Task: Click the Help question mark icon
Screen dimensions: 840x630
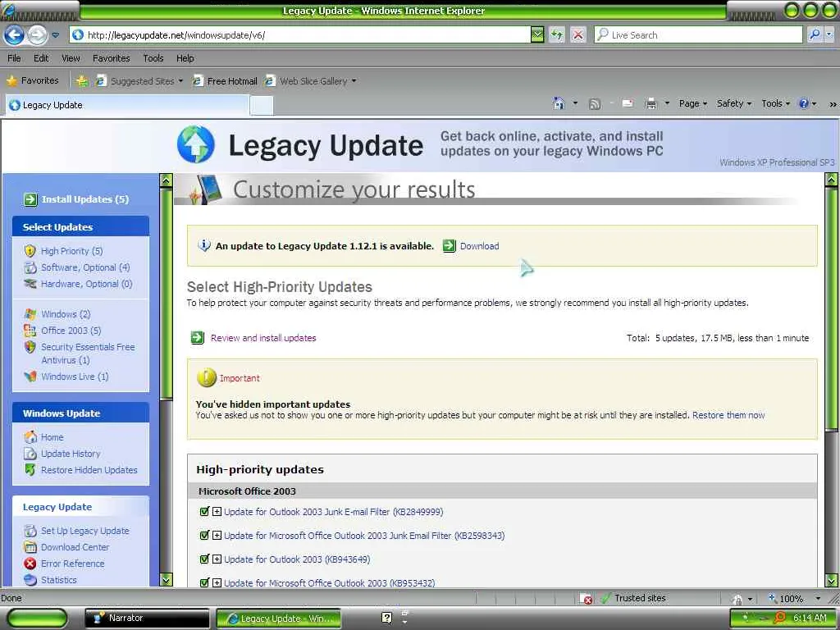Action: click(804, 103)
